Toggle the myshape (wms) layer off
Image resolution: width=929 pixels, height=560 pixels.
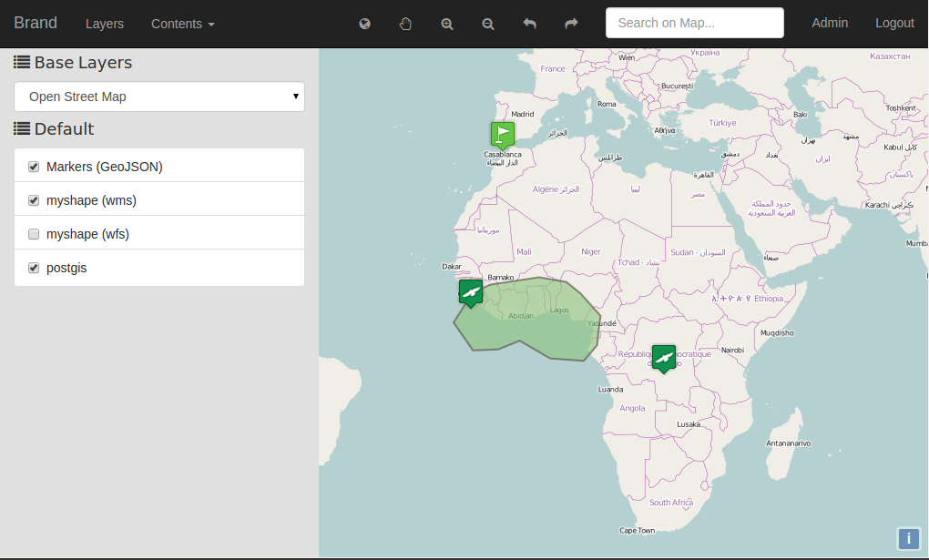34,199
